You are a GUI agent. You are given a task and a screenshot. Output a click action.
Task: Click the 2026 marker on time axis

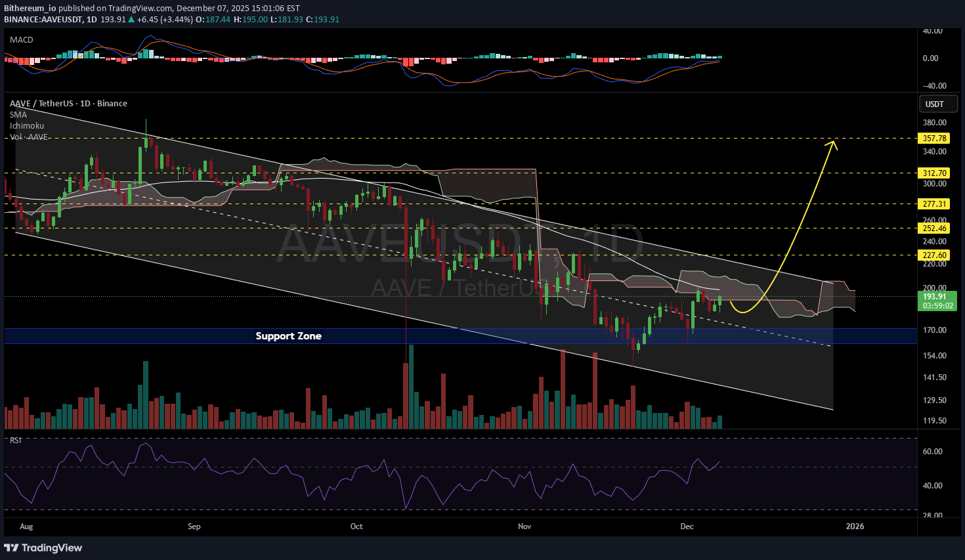coord(855,527)
